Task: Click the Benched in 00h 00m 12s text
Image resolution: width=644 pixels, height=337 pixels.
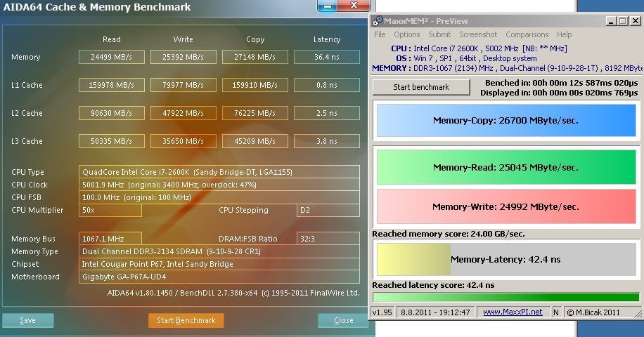Action: (562, 83)
